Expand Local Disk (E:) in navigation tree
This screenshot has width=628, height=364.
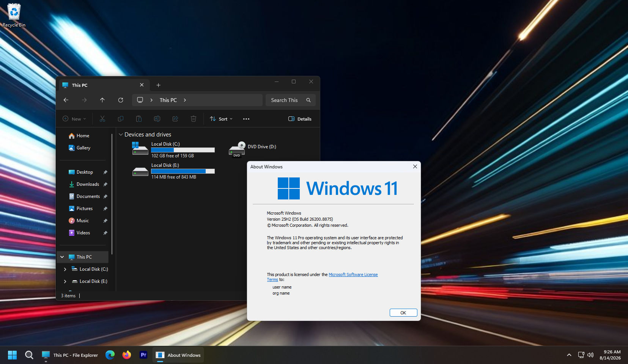point(65,281)
